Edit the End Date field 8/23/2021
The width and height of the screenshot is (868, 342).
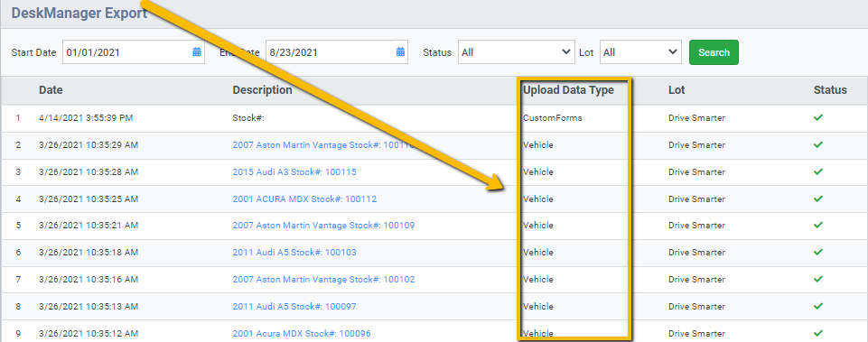(337, 52)
